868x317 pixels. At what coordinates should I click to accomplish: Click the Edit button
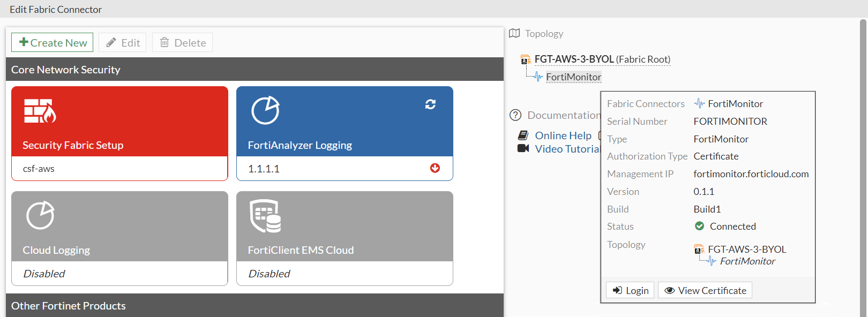(x=123, y=43)
